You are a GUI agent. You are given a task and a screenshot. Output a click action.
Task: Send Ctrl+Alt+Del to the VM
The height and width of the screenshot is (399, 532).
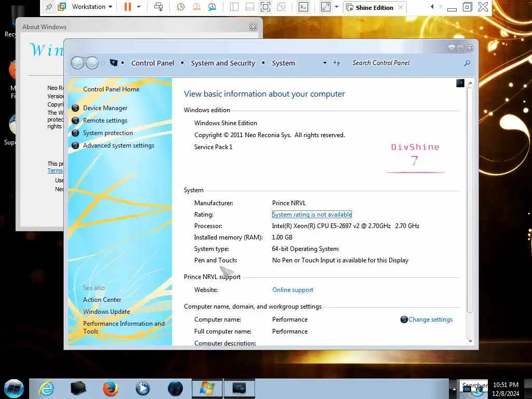(158, 7)
